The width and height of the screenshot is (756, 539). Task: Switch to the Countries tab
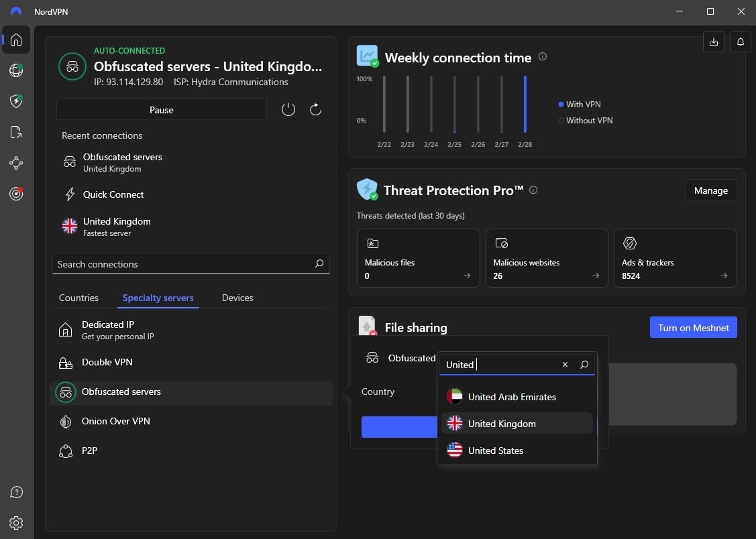pyautogui.click(x=78, y=298)
